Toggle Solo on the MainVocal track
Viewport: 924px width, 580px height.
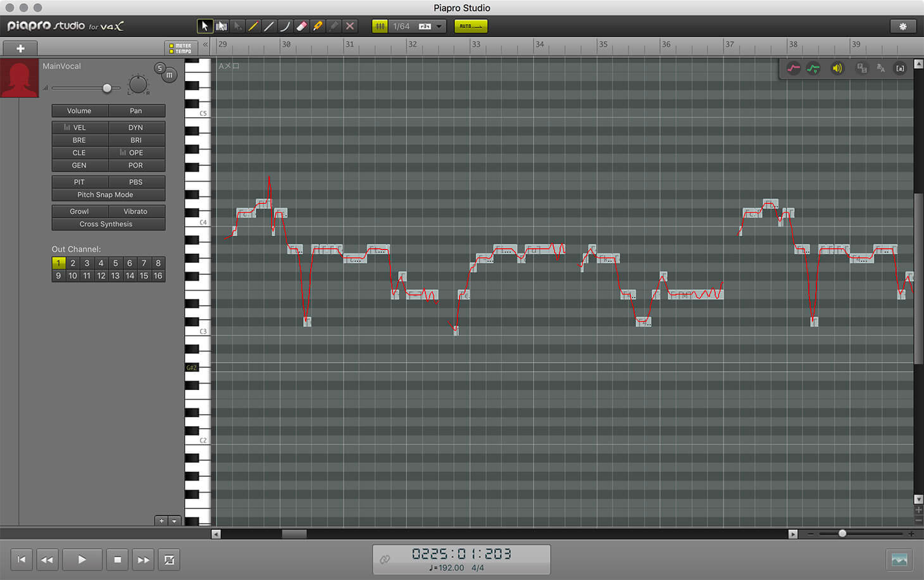159,68
